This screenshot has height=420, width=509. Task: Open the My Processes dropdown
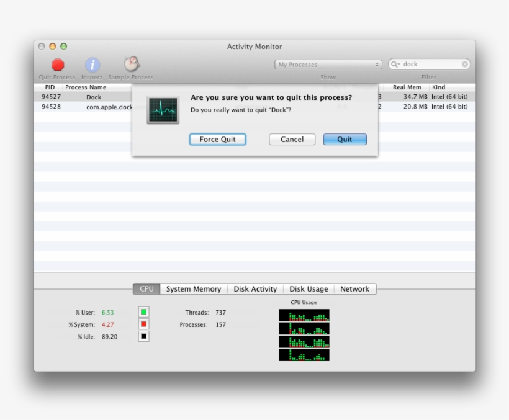click(x=328, y=64)
